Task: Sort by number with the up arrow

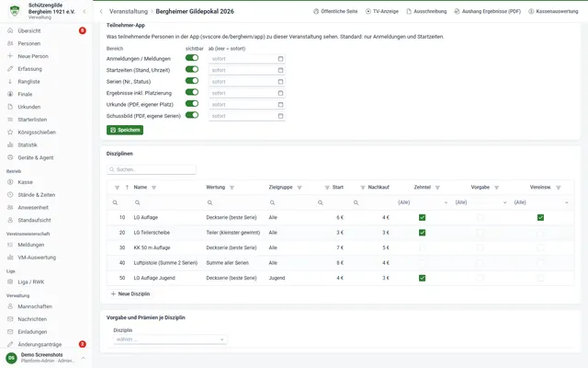Action: (x=127, y=188)
